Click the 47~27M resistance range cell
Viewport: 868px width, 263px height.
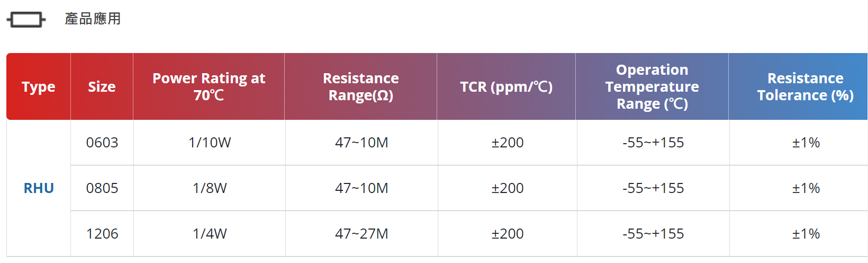click(361, 234)
